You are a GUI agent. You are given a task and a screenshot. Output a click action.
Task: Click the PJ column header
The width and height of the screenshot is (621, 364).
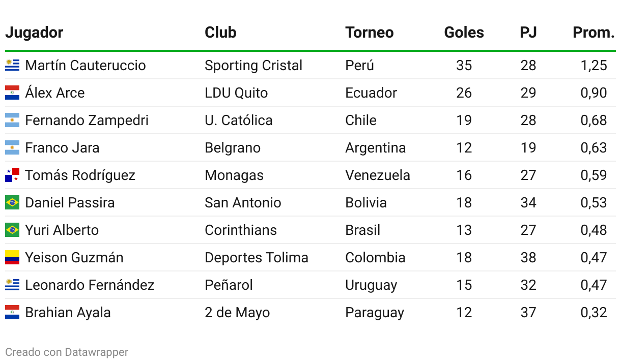528,33
